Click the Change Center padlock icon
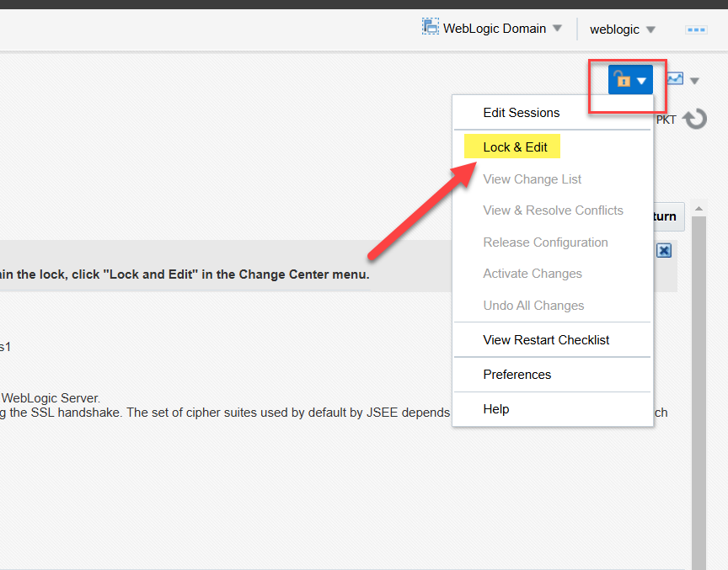728x570 pixels. click(x=623, y=81)
